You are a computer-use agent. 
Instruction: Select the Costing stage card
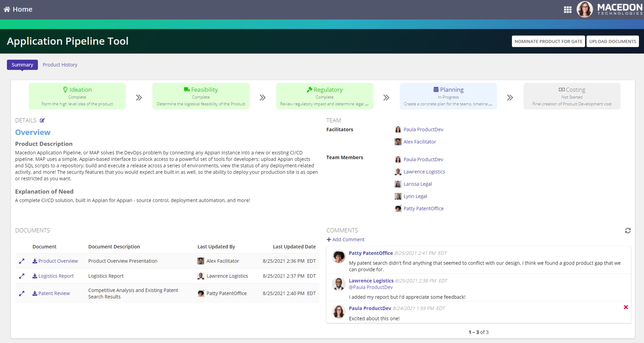572,96
